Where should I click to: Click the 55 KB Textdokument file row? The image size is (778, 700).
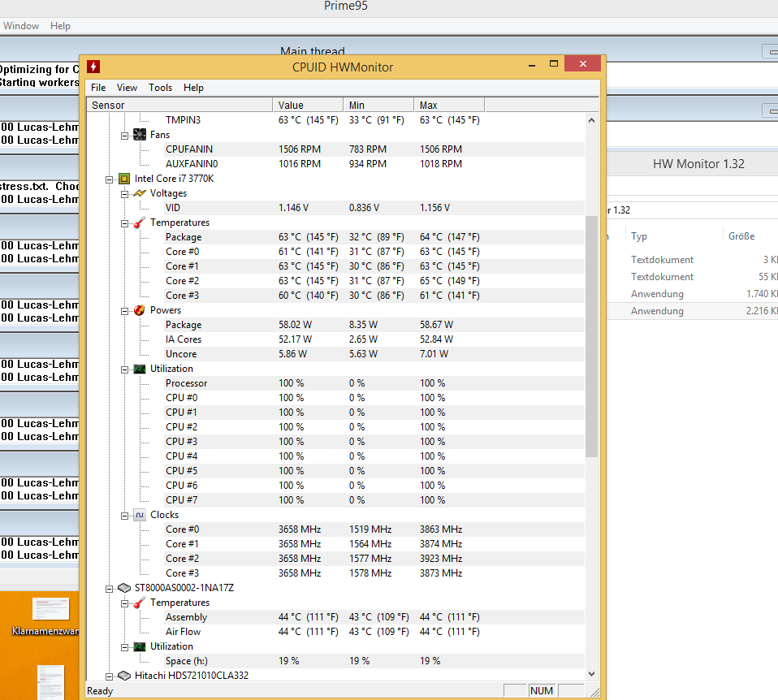point(693,277)
